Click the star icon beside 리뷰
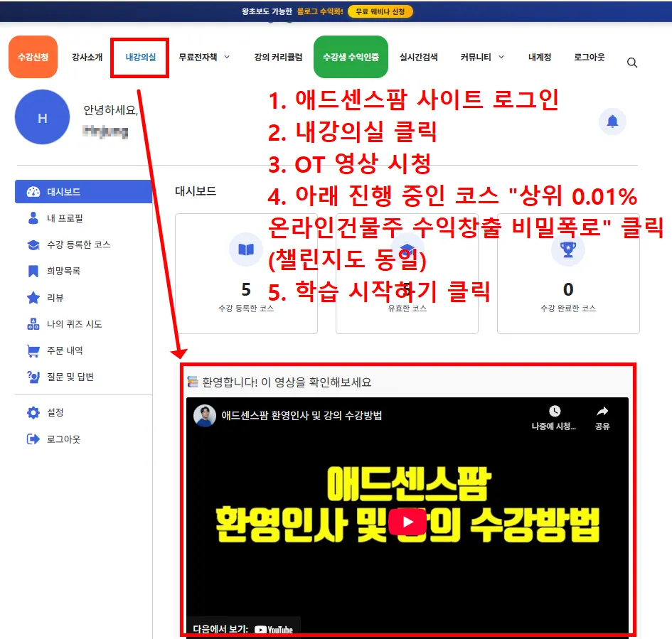This screenshot has height=639, width=672. (x=33, y=298)
